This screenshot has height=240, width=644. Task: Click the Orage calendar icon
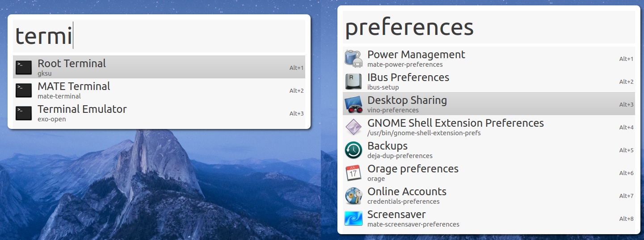[x=353, y=172]
